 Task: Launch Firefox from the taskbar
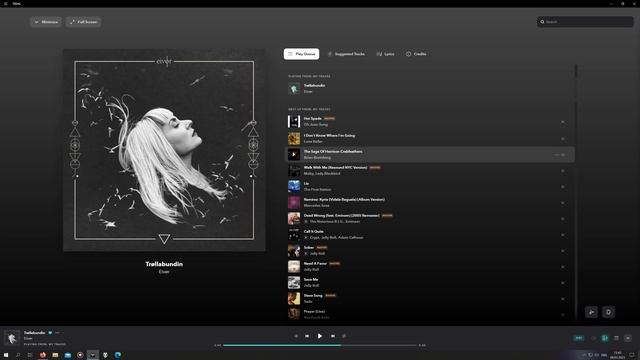(x=42, y=355)
